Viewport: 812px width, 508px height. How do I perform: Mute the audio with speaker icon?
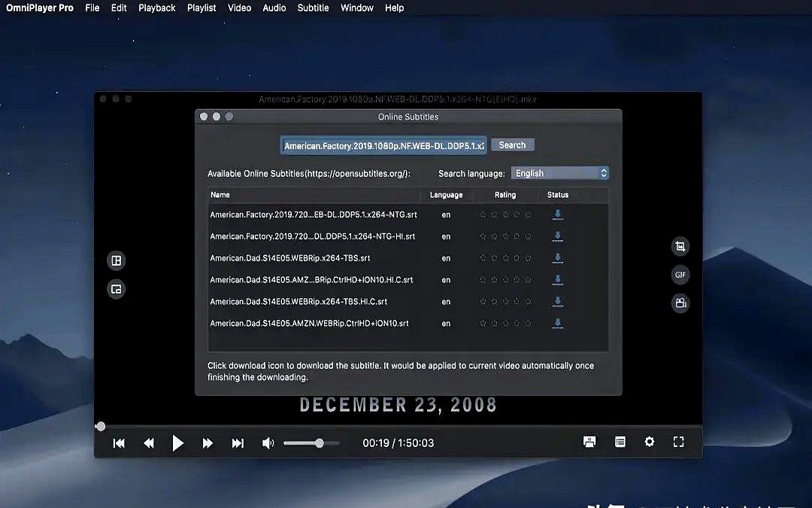[268, 443]
